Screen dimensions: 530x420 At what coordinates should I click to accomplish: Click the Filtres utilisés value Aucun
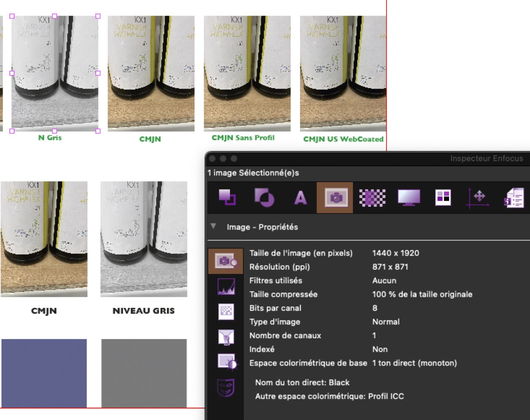point(384,280)
